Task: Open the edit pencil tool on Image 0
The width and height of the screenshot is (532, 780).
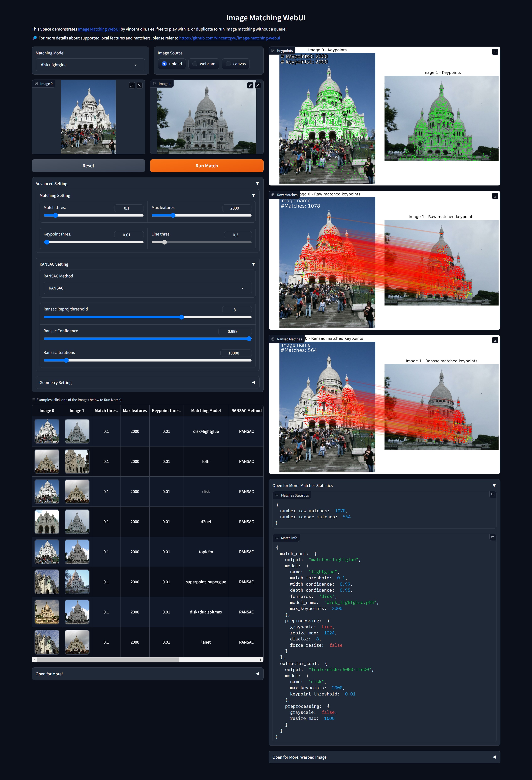Action: (132, 86)
